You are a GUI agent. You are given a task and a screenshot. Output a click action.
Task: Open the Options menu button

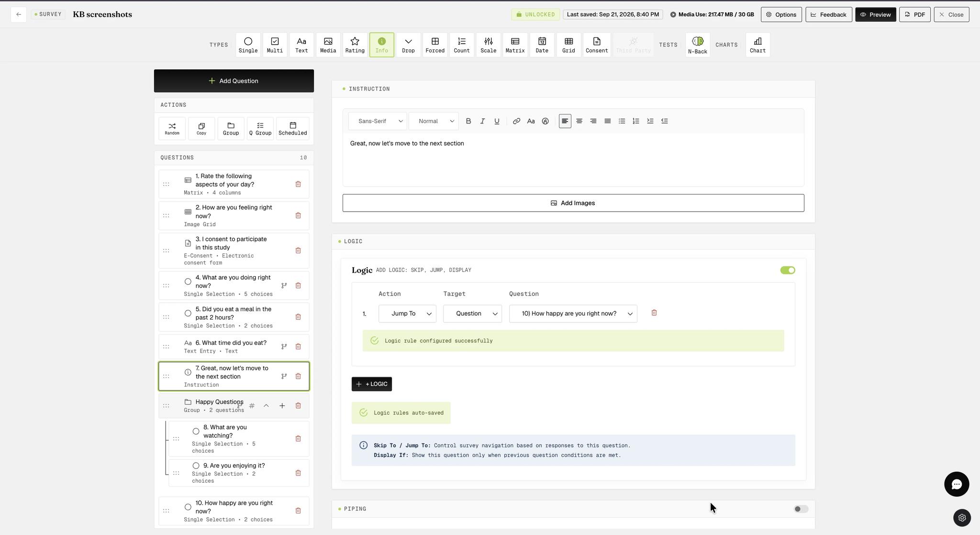tap(781, 14)
